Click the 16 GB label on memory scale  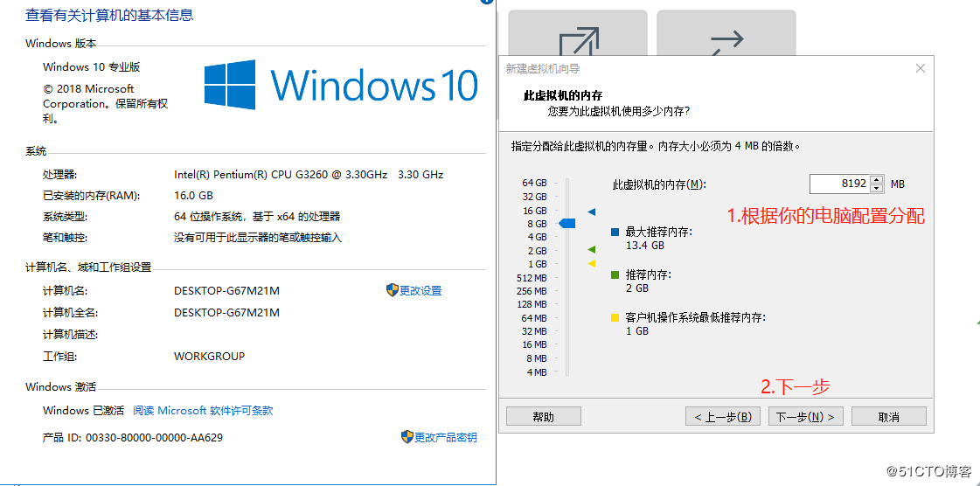(x=534, y=211)
